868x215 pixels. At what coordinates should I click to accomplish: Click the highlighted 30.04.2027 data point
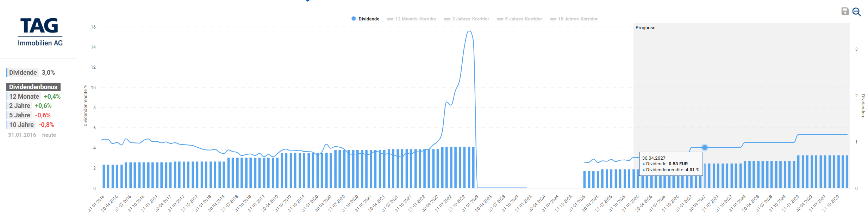[x=704, y=147]
